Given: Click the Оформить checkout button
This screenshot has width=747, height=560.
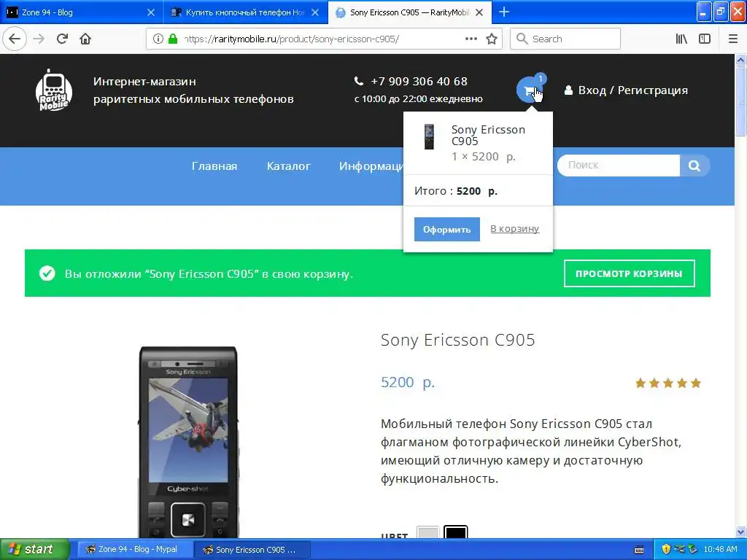Looking at the screenshot, I should click(447, 229).
